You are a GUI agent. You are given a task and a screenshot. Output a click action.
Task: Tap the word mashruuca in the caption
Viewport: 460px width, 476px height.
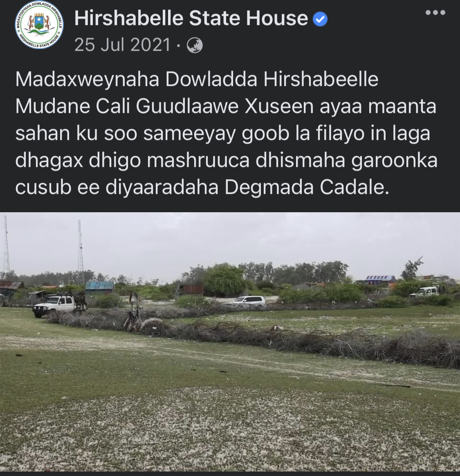pos(198,161)
